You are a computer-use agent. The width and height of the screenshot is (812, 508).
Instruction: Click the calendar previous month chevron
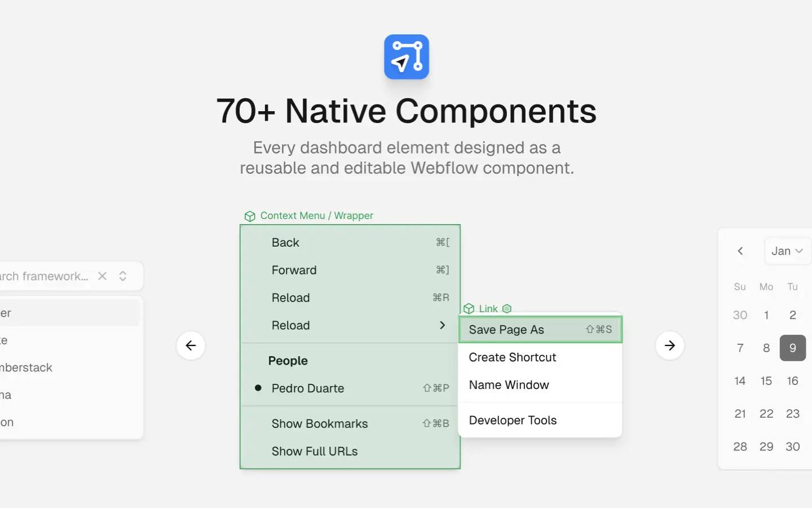[x=740, y=251]
